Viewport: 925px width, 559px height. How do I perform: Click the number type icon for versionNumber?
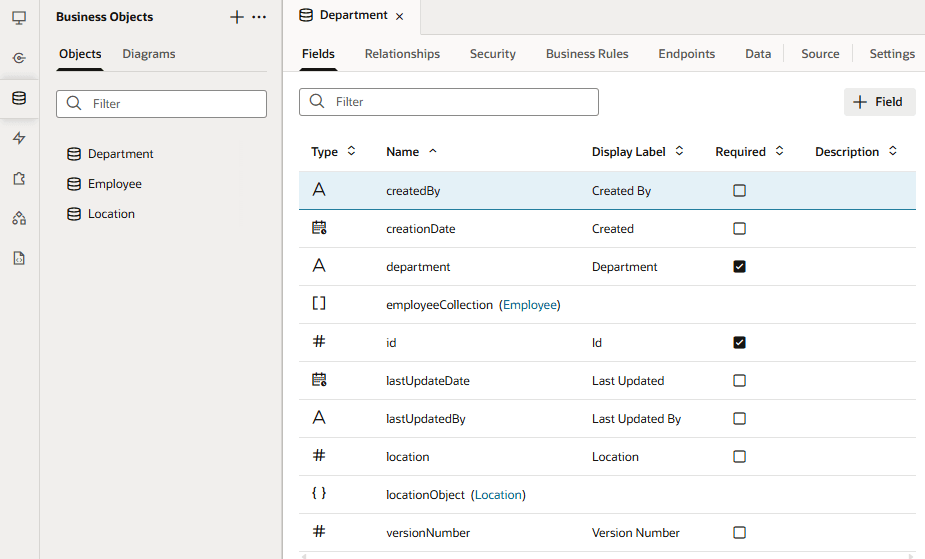(319, 531)
